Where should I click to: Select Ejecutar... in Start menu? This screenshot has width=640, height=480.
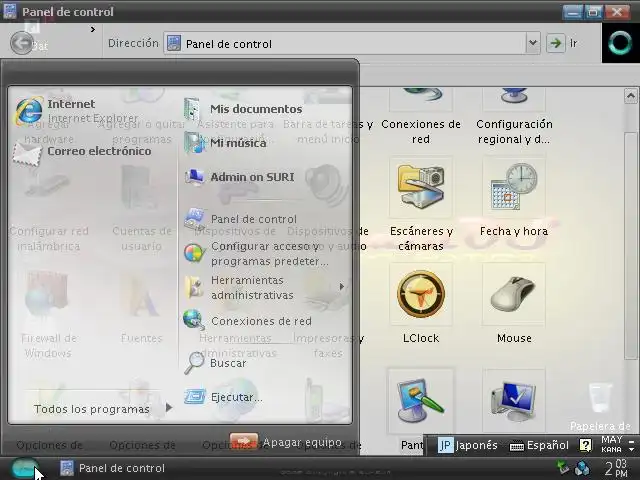coord(236,397)
